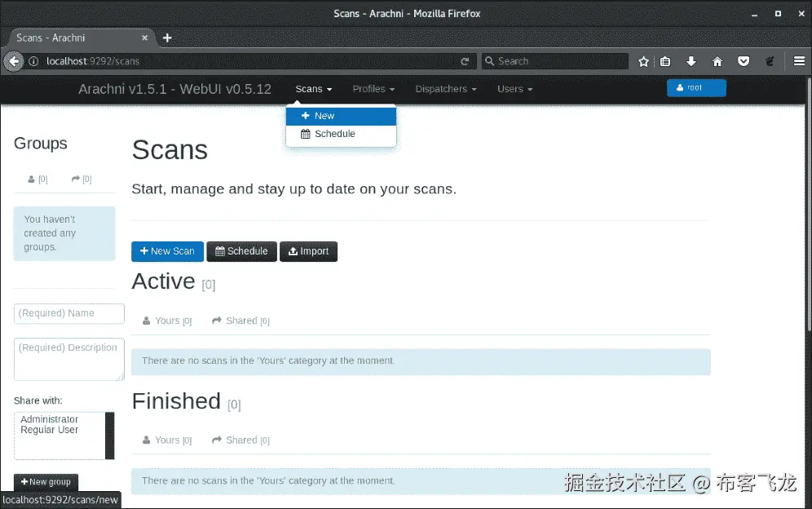
Task: Reload the page with the refresh icon
Action: [465, 61]
